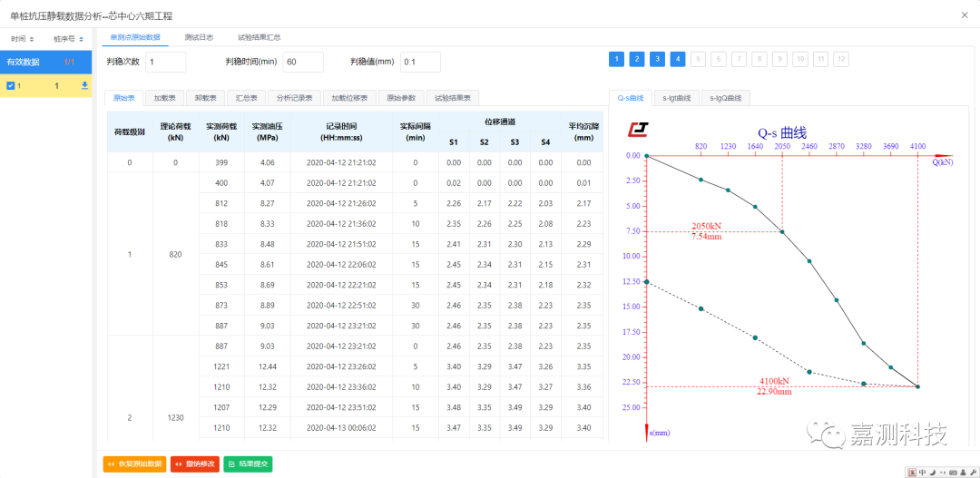This screenshot has width=980, height=478.
Task: Click 2050kN data point on Q-s curve
Action: (x=782, y=232)
